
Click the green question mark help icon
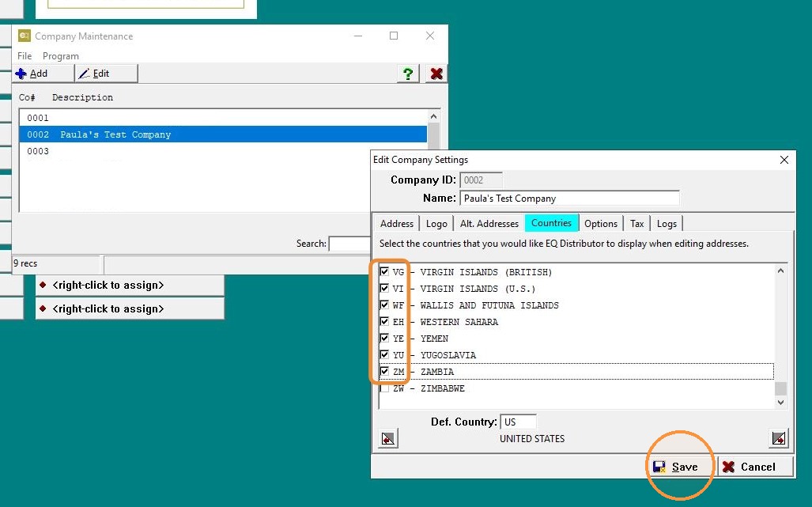point(407,74)
